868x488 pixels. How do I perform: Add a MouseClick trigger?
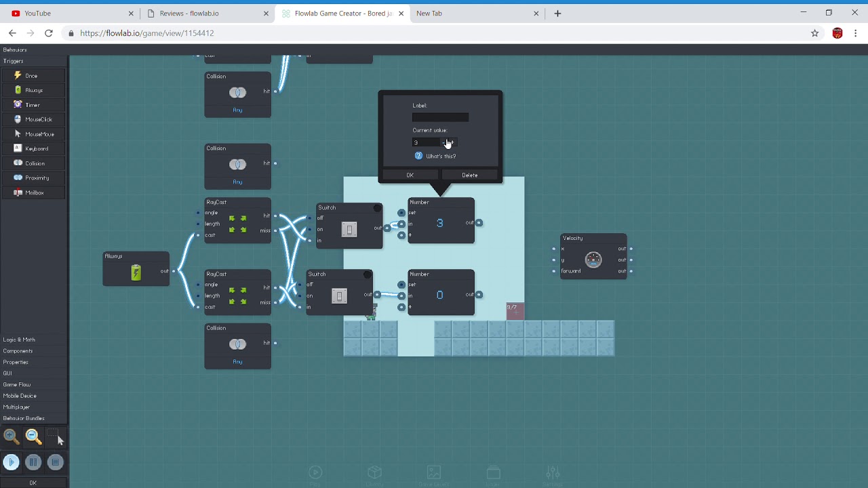(34, 119)
